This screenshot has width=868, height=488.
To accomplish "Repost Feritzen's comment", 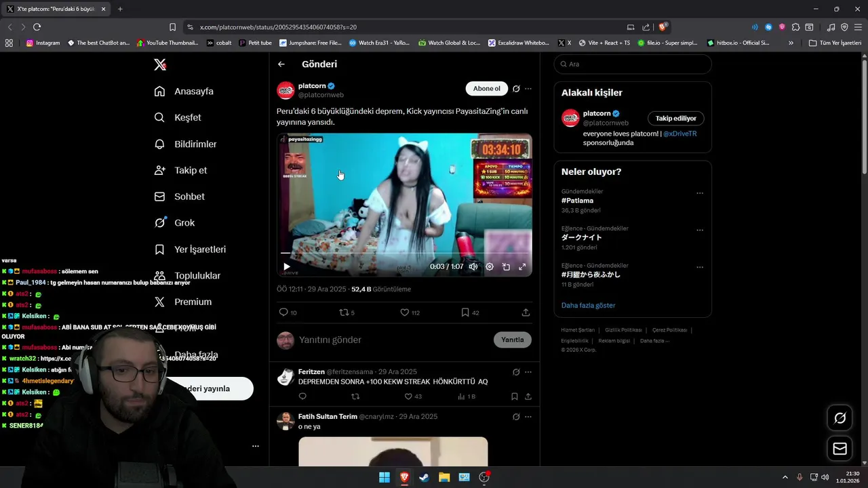I will 355,396.
